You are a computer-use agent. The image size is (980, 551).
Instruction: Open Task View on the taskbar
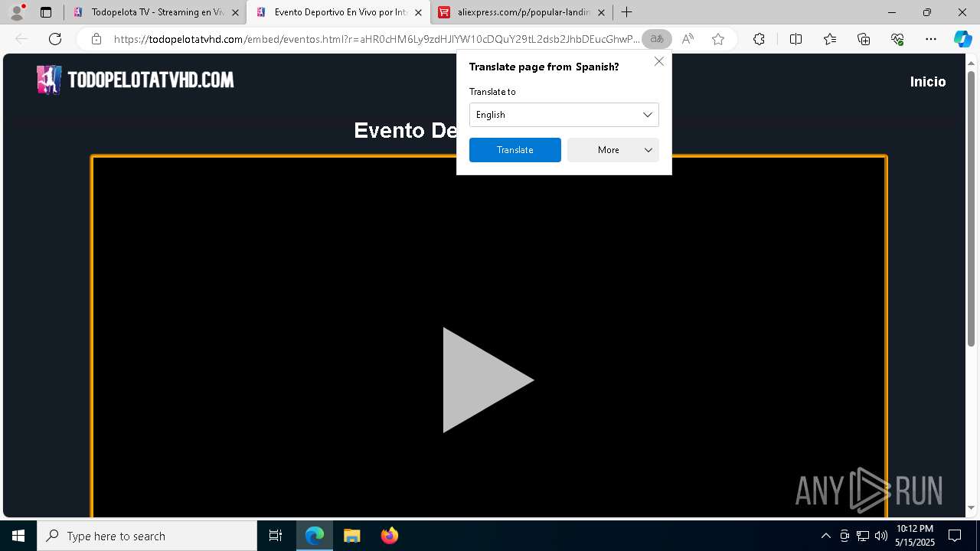click(x=276, y=536)
